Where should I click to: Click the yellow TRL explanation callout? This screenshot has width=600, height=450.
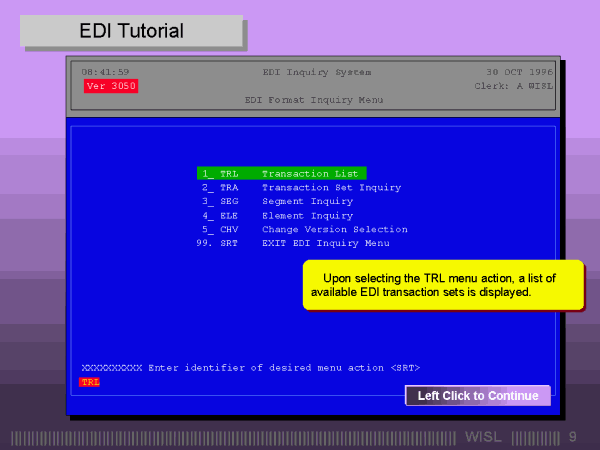[x=443, y=285]
